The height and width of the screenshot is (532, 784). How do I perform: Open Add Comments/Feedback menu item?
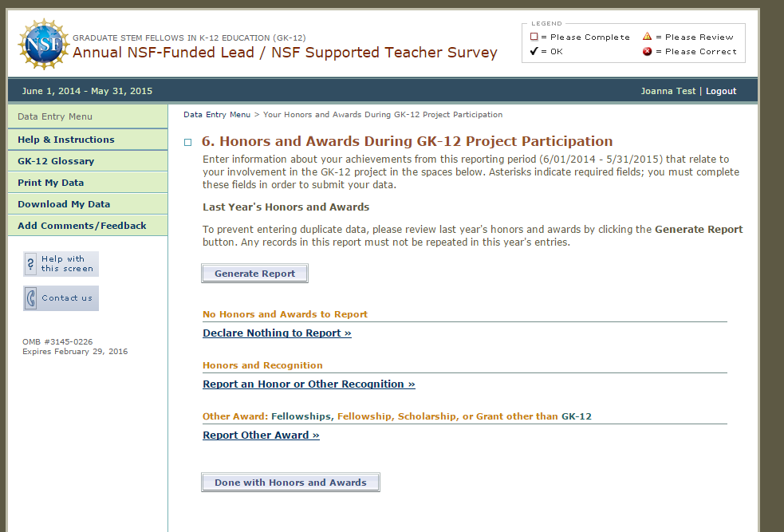(x=82, y=226)
